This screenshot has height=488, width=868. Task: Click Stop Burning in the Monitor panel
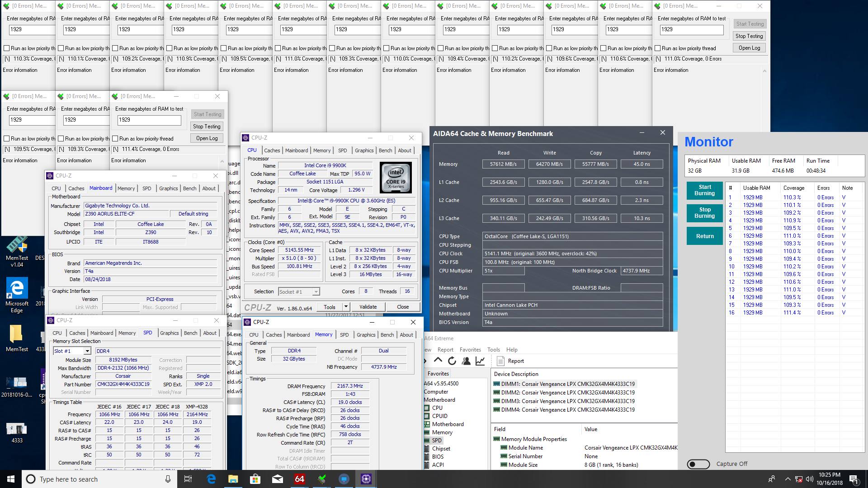(704, 213)
